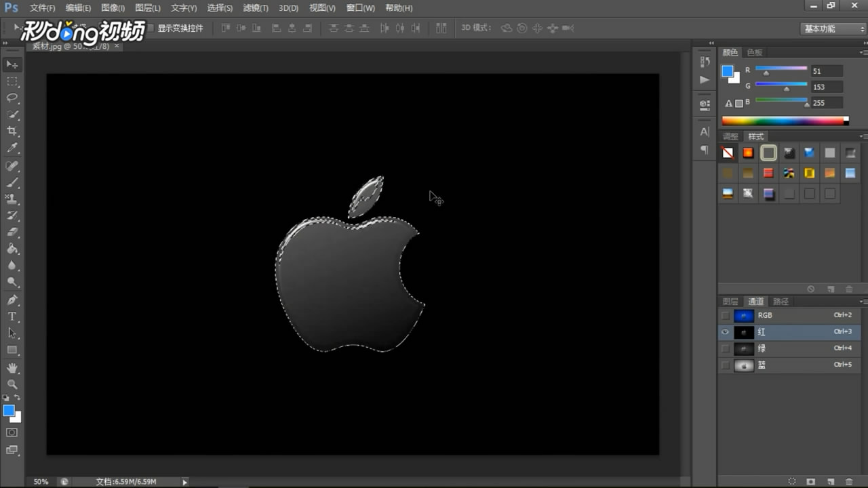Close the 素材.jpg document tab
Viewport: 868px width, 488px height.
[x=117, y=46]
